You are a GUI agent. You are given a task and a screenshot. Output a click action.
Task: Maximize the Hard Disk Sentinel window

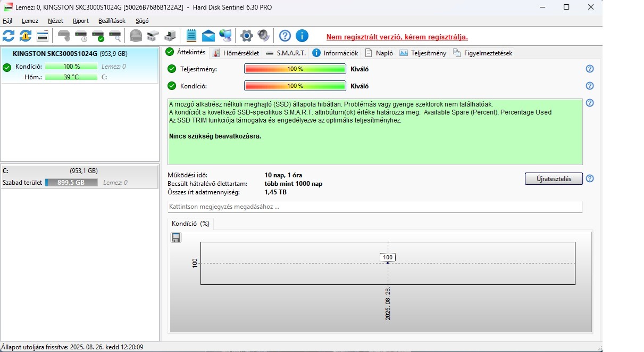566,7
